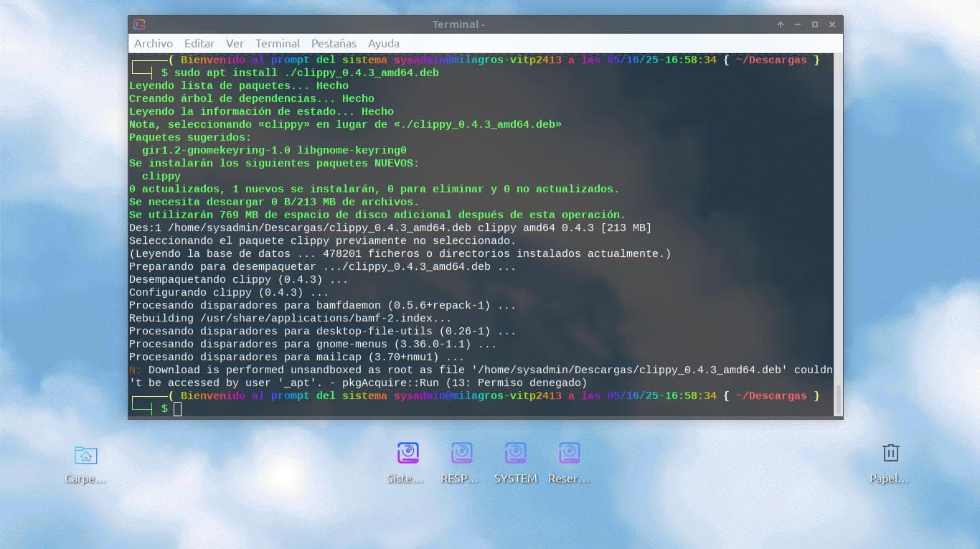Click 'Se instalarán los siguientes paquetes NUEVOS' line
This screenshot has width=980, height=549.
[x=274, y=163]
